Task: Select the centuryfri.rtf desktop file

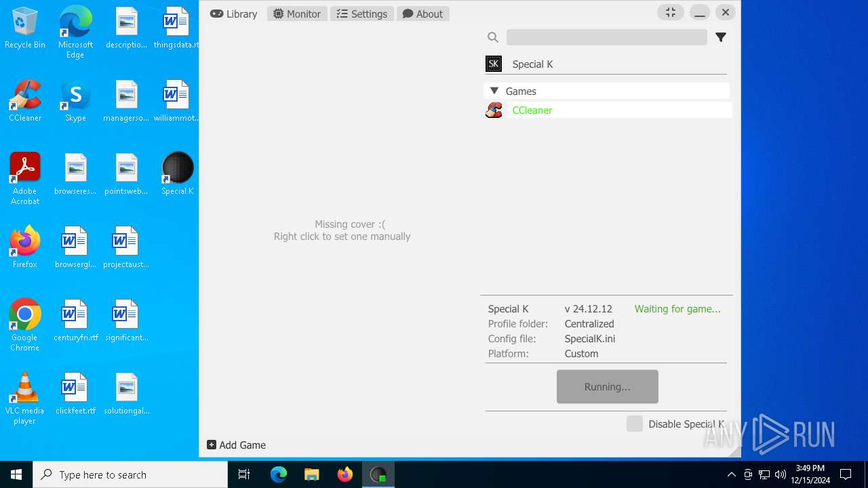Action: pos(76,321)
